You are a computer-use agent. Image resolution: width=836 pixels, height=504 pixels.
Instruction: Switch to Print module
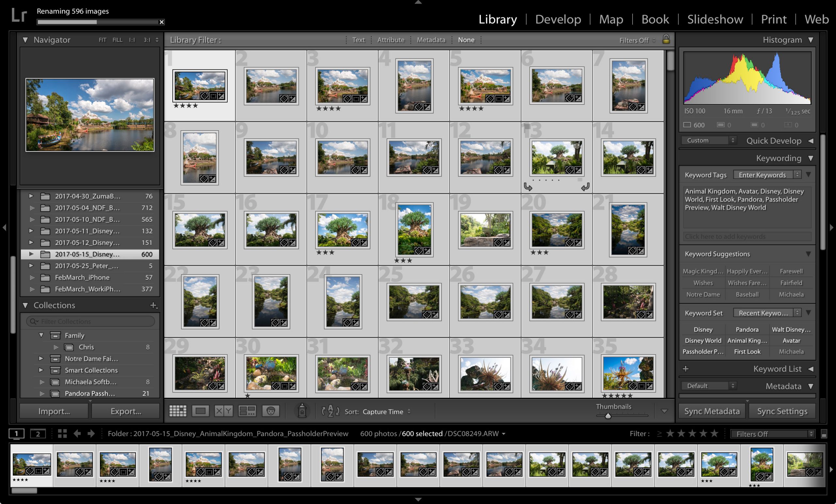pos(774,19)
